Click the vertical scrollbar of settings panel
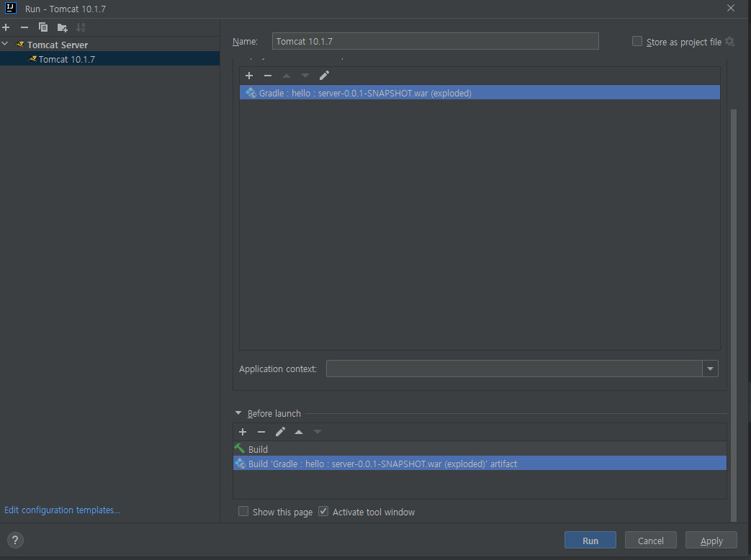 point(733,315)
